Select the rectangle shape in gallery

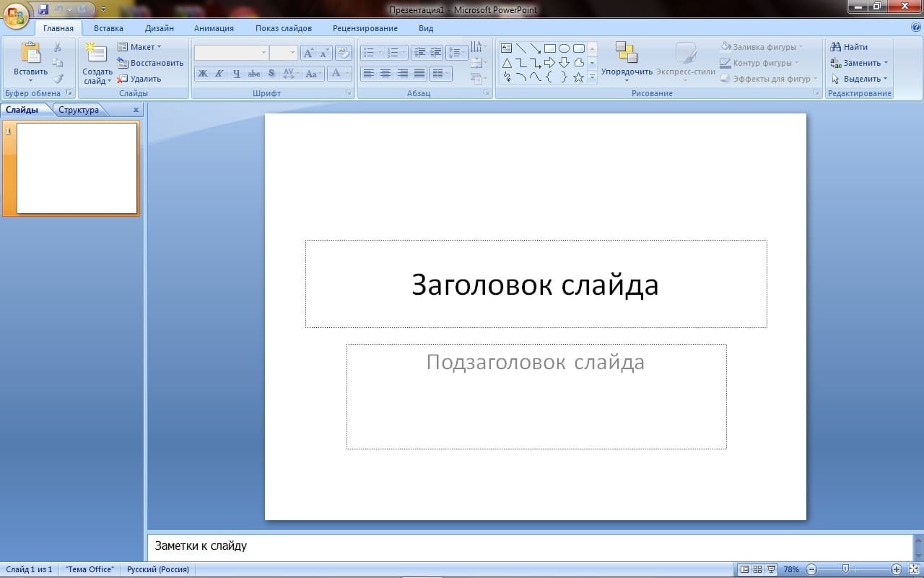pyautogui.click(x=549, y=48)
